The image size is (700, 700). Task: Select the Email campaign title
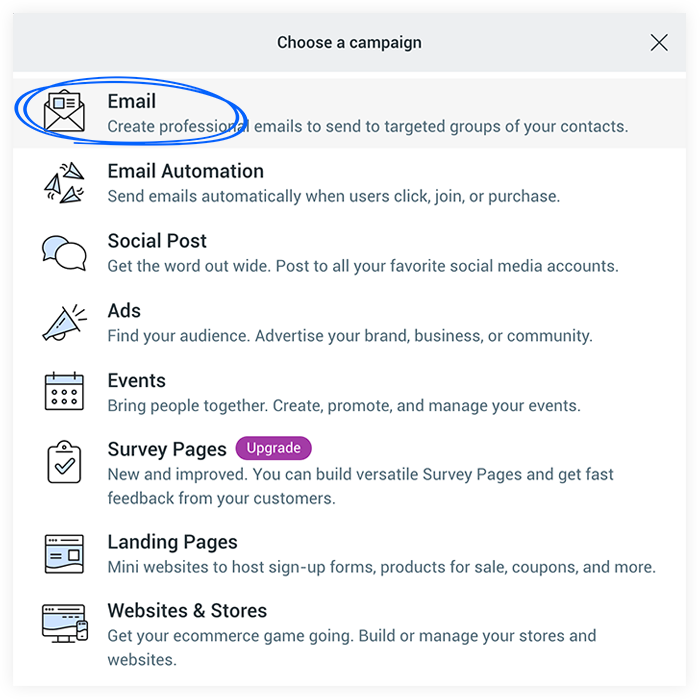tap(132, 101)
